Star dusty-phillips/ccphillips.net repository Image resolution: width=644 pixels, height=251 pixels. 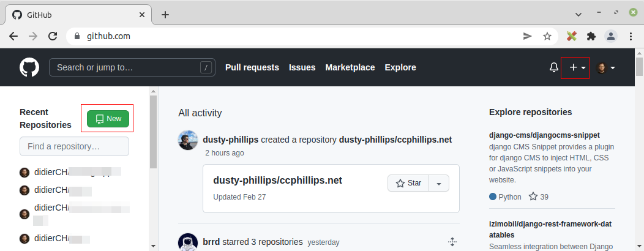(408, 183)
